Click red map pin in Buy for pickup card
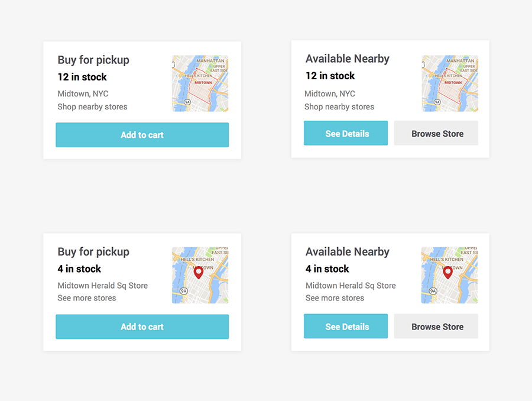532x401 pixels. [x=198, y=272]
